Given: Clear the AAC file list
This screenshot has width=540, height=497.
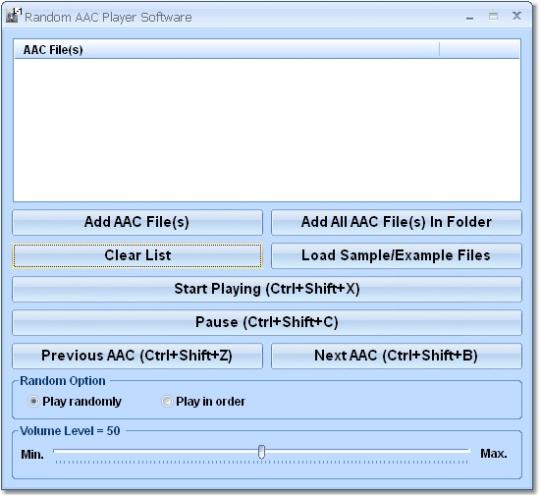Looking at the screenshot, I should point(137,256).
